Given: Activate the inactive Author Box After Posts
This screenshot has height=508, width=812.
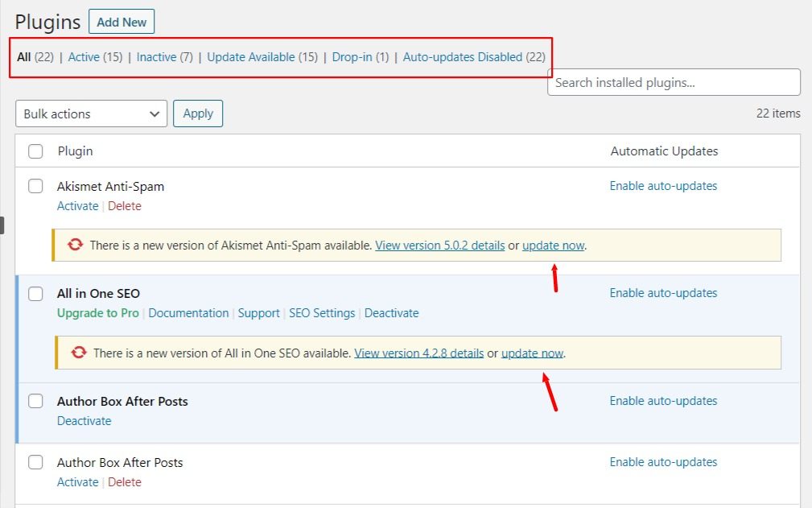Looking at the screenshot, I should point(78,482).
